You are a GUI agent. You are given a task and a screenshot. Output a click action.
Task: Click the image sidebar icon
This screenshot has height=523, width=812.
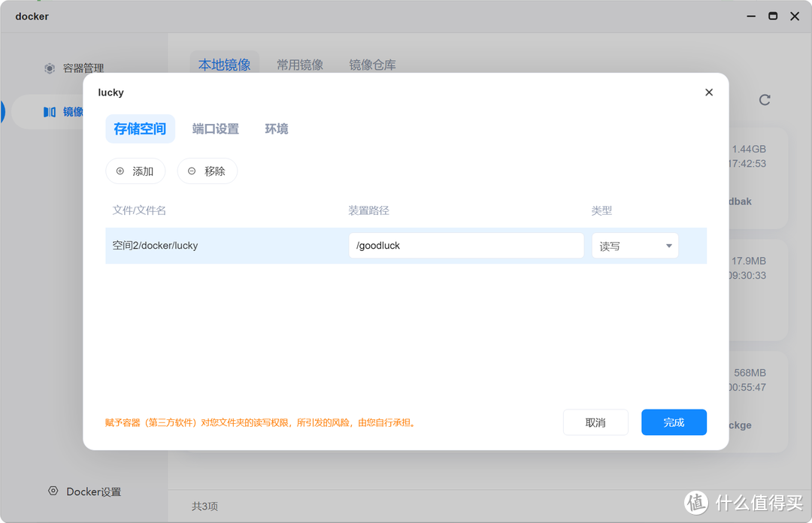tap(50, 112)
